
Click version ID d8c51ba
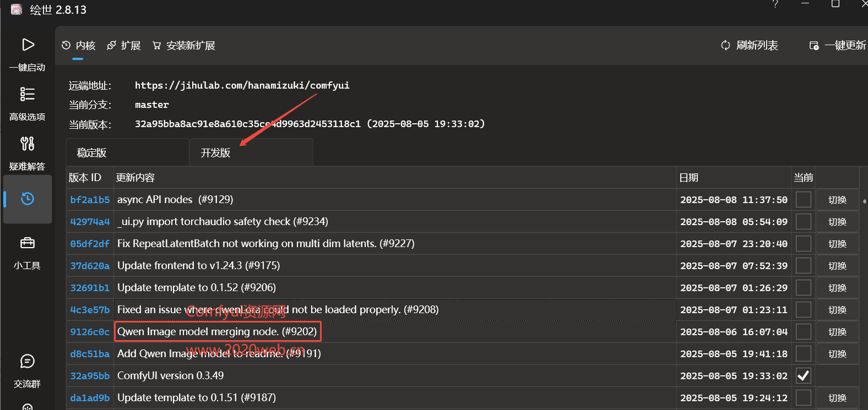coord(90,354)
